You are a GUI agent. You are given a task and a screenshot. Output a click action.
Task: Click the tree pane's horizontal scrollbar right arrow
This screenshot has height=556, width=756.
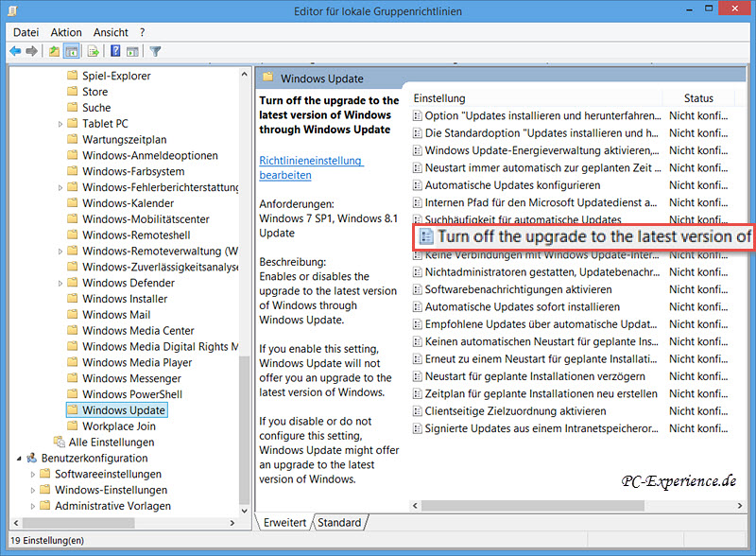click(x=233, y=523)
